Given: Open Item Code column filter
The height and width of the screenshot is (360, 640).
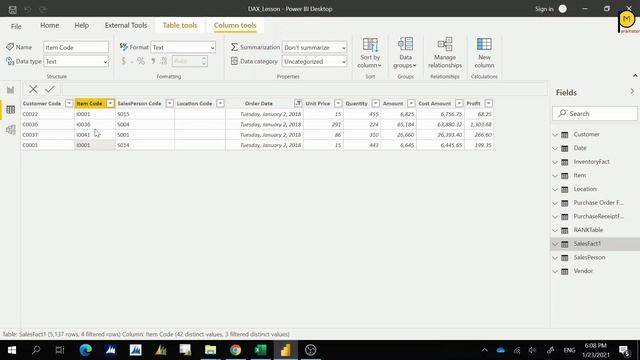Looking at the screenshot, I should pyautogui.click(x=110, y=104).
